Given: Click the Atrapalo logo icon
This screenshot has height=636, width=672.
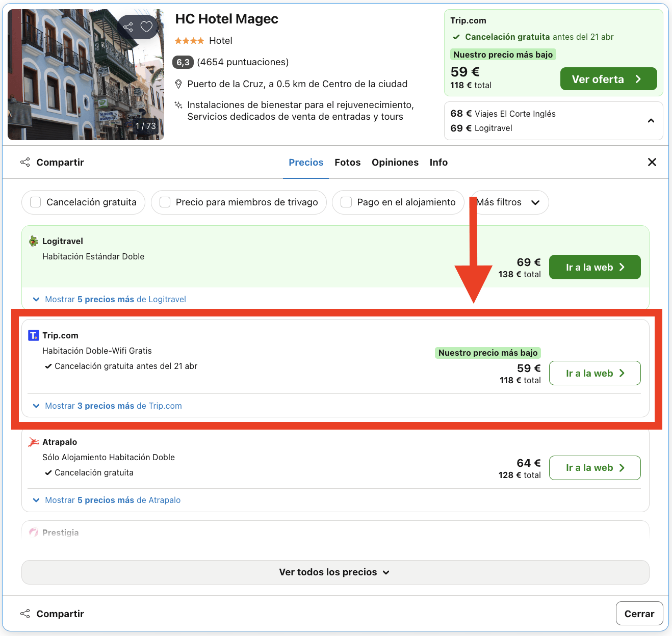Looking at the screenshot, I should point(34,442).
